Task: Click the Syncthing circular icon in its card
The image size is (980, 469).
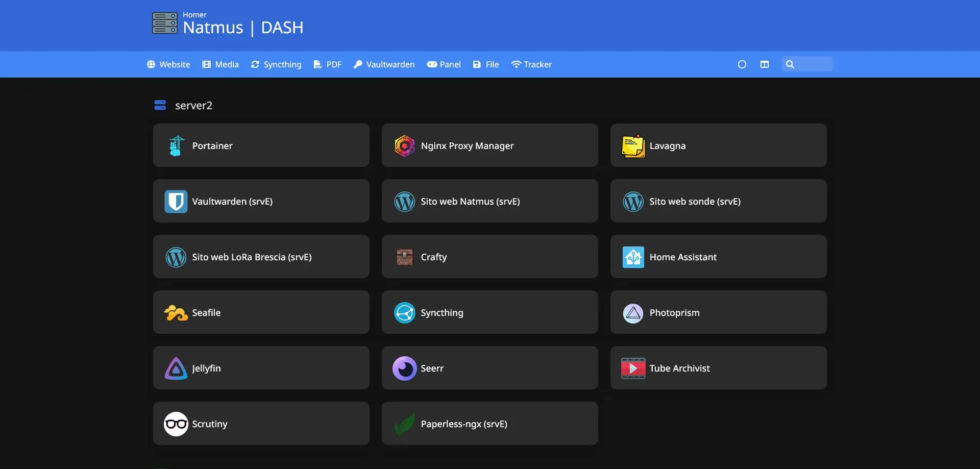Action: (404, 313)
